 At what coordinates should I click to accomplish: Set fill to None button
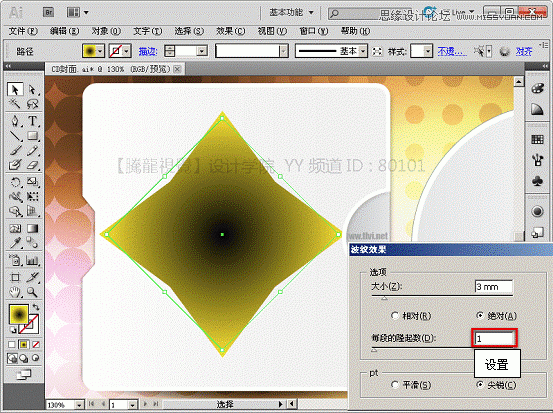(x=36, y=344)
